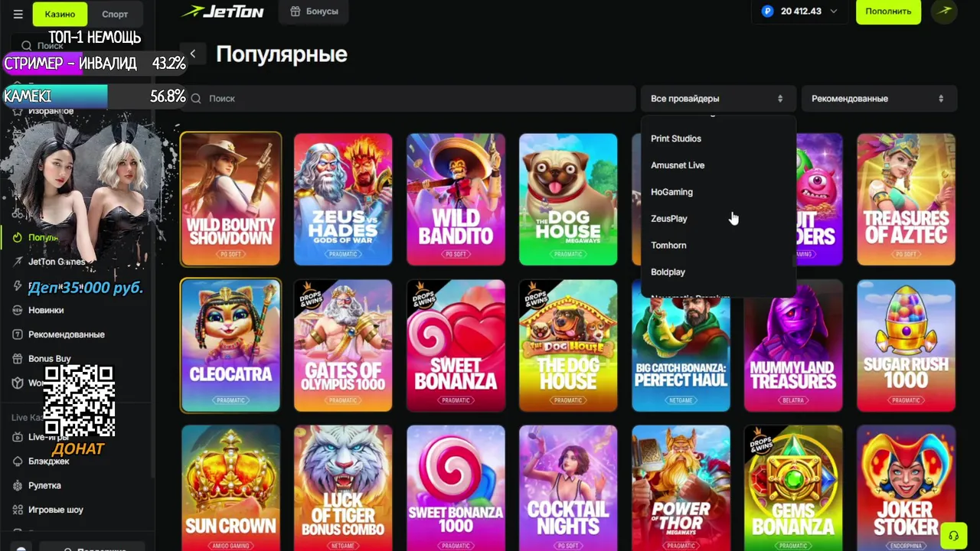
Task: Click the Рулетка wheel icon
Action: tap(18, 485)
